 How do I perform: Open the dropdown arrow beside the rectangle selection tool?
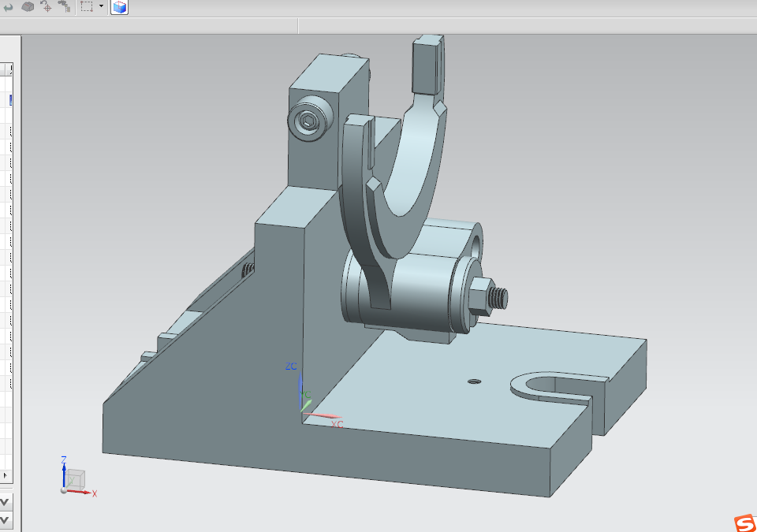(101, 6)
